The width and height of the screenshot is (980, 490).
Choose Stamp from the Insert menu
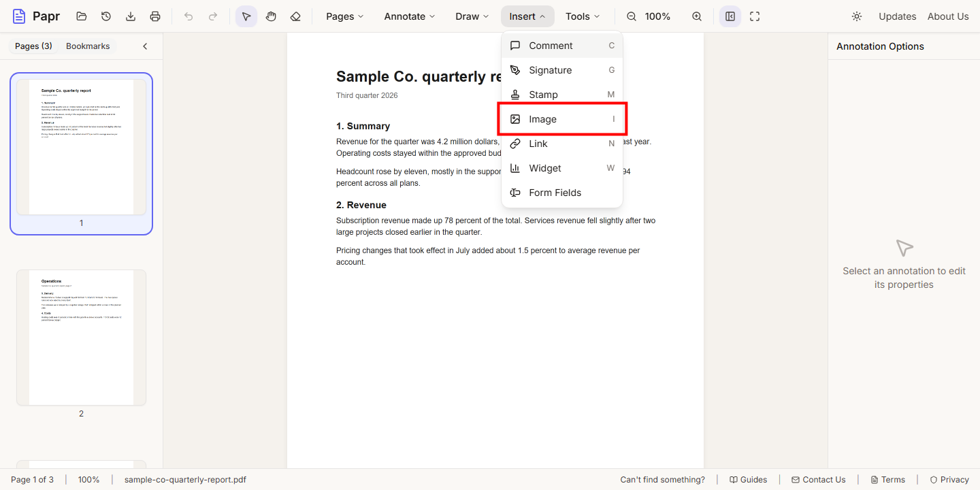[x=562, y=95]
